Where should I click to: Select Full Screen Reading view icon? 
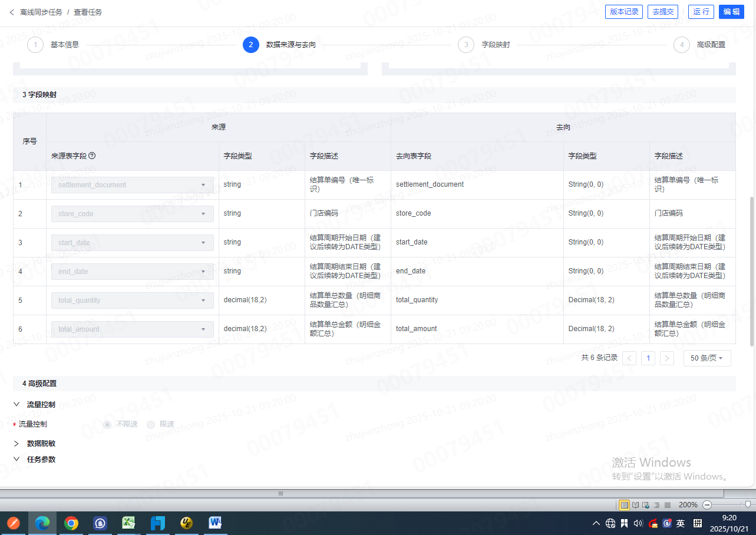pos(635,505)
